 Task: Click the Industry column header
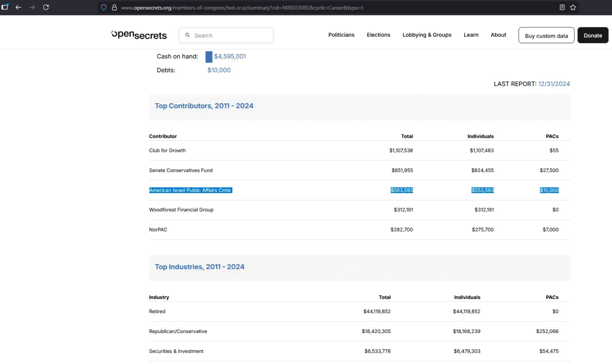pos(159,297)
